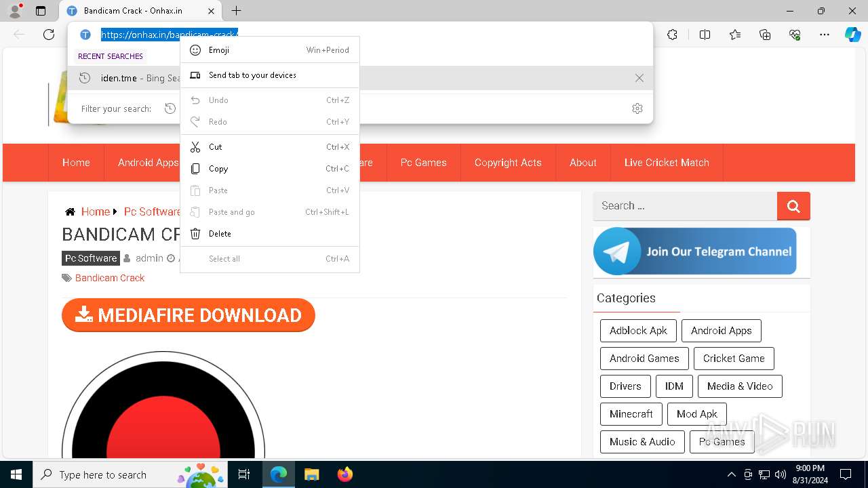Screen dimensions: 868x488
Task: Open Browser essentials heart icon
Action: pos(795,35)
